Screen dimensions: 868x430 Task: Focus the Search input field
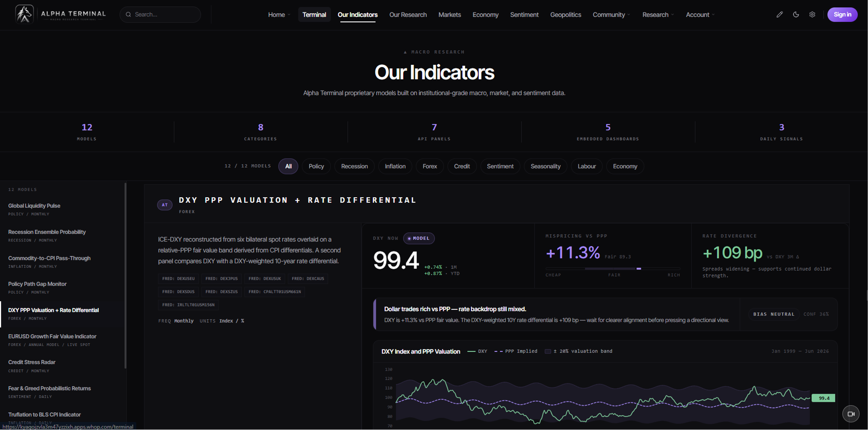click(160, 15)
